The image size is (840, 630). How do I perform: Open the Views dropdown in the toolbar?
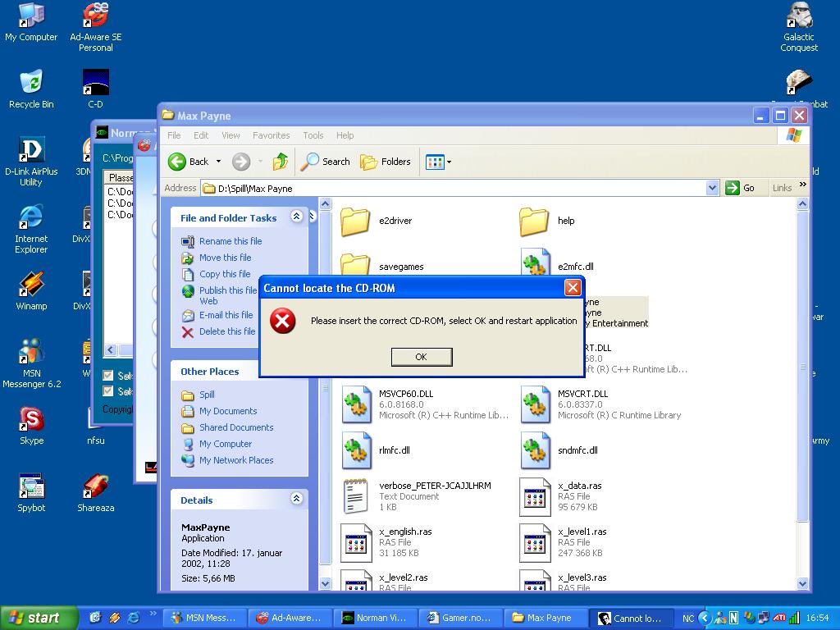point(438,162)
